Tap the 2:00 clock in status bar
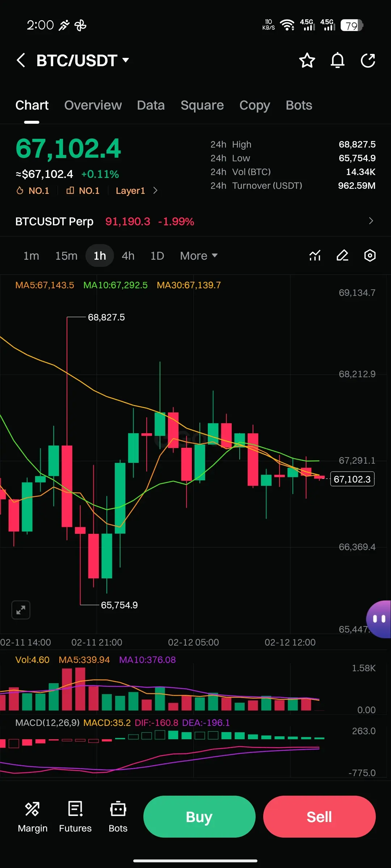This screenshot has width=391, height=868. pyautogui.click(x=40, y=25)
